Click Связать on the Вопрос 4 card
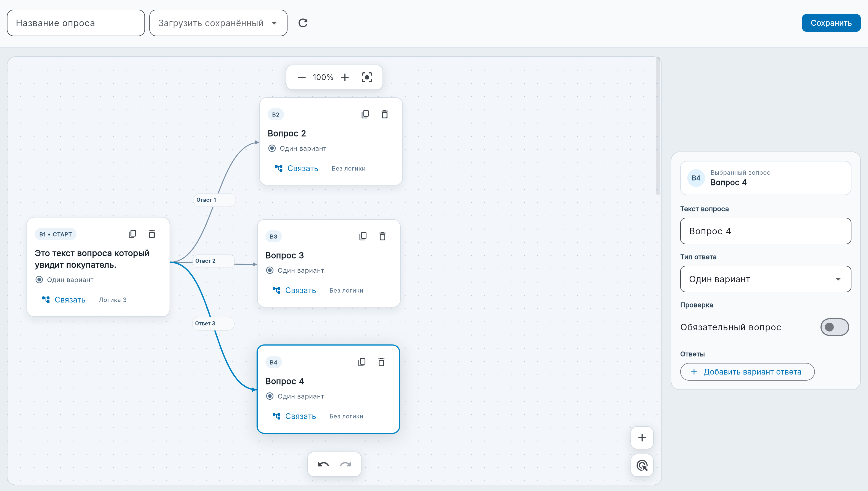The image size is (868, 491). point(294,416)
